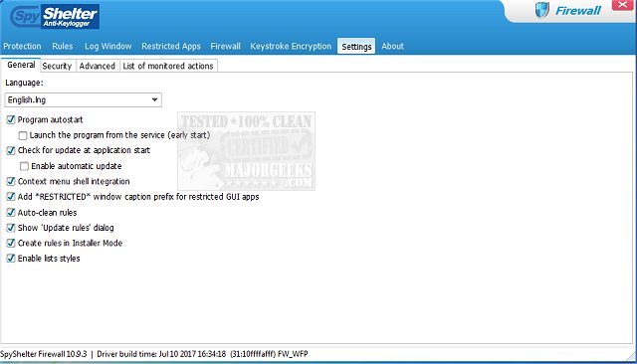
Task: Open the About tab
Action: point(392,47)
